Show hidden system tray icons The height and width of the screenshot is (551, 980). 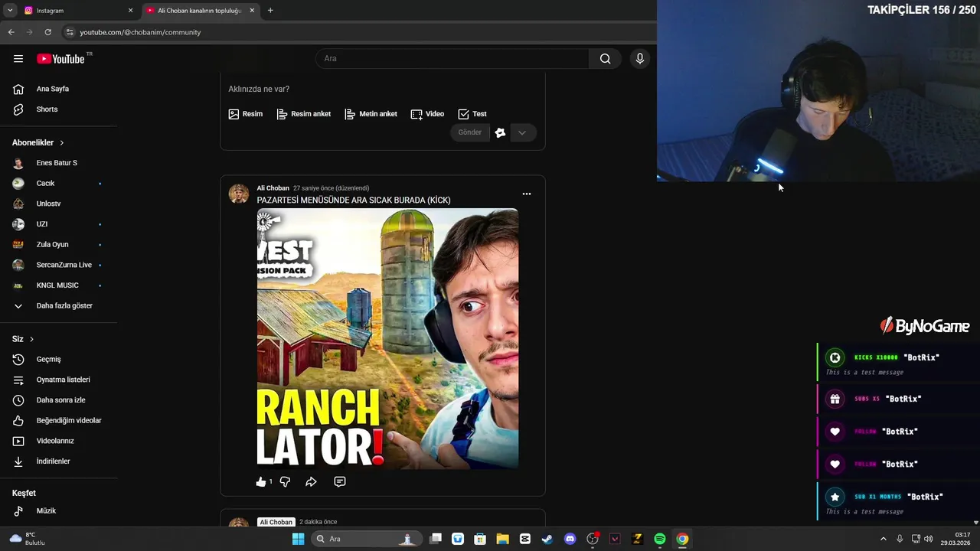[x=883, y=539]
